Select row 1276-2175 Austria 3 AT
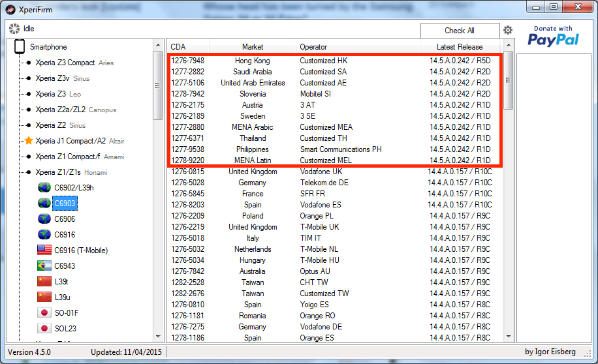The width and height of the screenshot is (598, 364). [335, 105]
